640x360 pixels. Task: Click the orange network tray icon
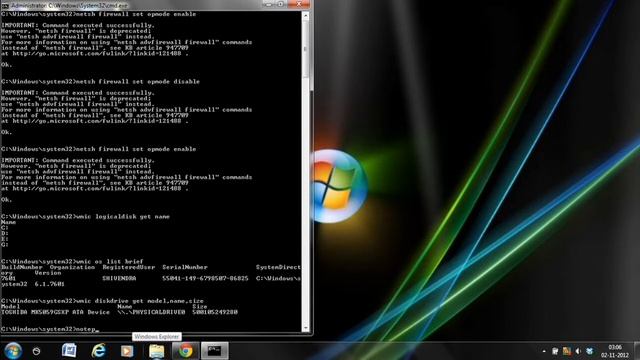567,351
